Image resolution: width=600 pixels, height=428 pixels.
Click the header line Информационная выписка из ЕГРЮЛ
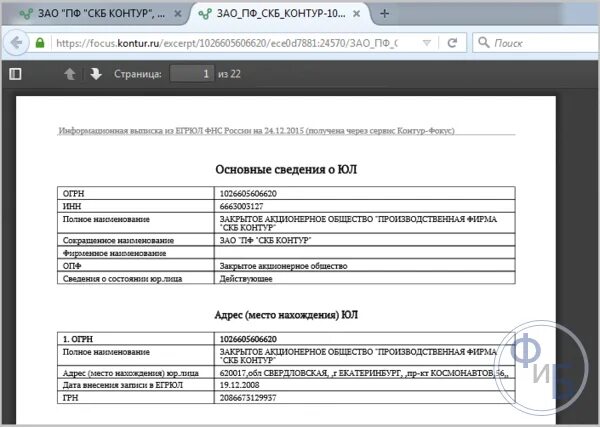tap(256, 131)
